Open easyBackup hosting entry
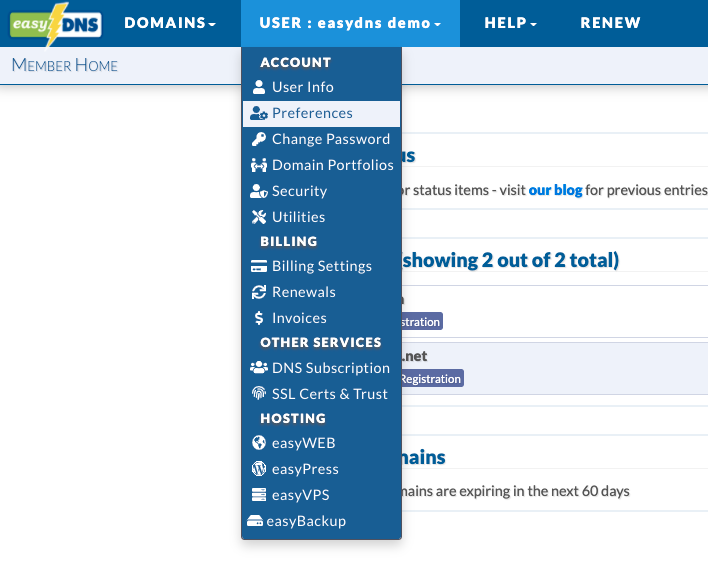708x564 pixels. click(321, 521)
